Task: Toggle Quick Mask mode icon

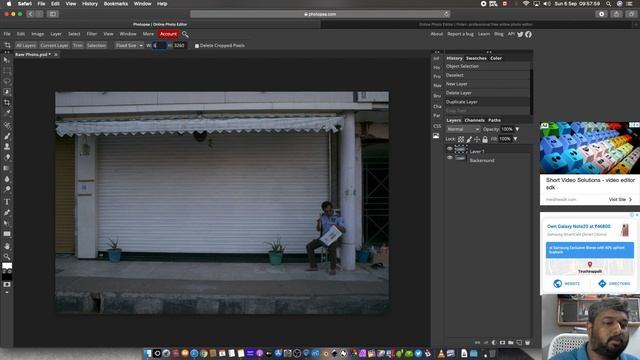Action: pos(7,284)
